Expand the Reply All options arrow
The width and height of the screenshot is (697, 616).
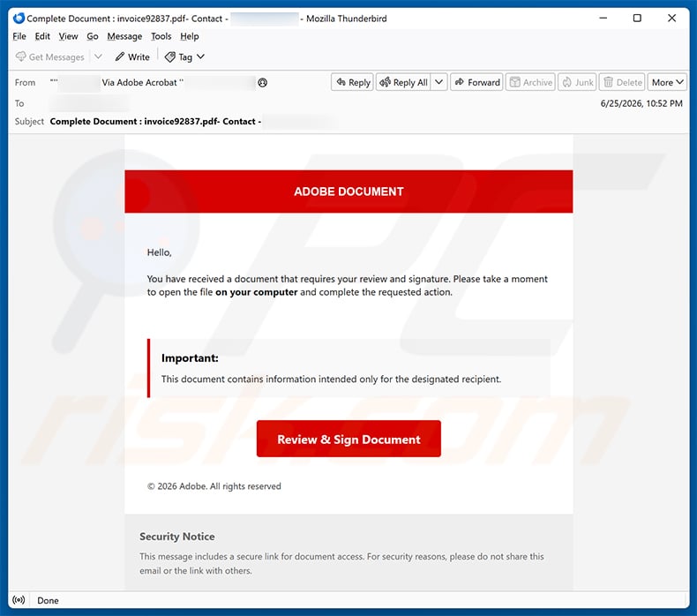pyautogui.click(x=438, y=82)
